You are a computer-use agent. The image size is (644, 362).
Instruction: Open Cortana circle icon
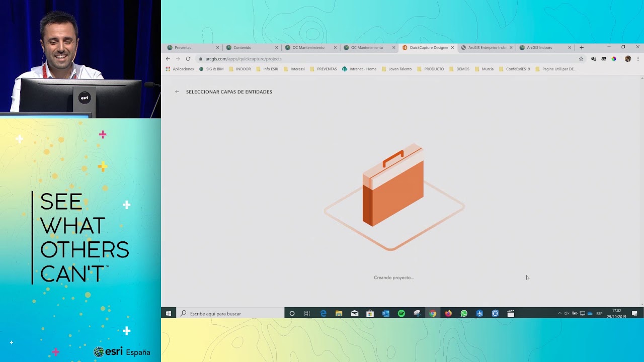(292, 313)
